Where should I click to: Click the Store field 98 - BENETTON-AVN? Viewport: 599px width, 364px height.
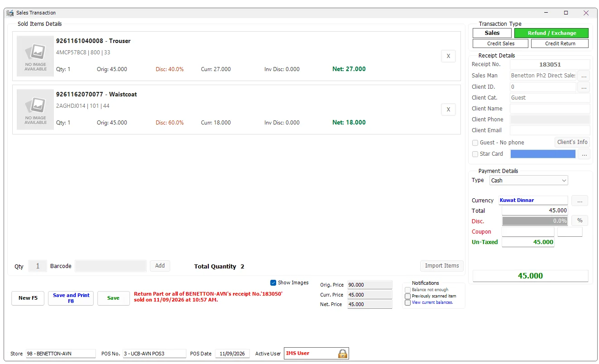(61, 354)
